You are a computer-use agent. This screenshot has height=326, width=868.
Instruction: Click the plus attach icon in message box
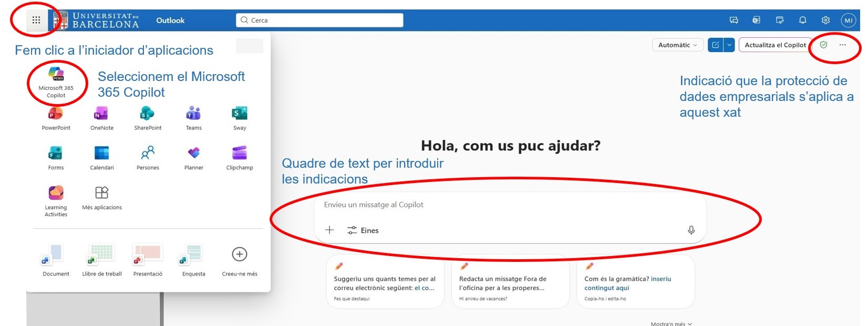329,230
